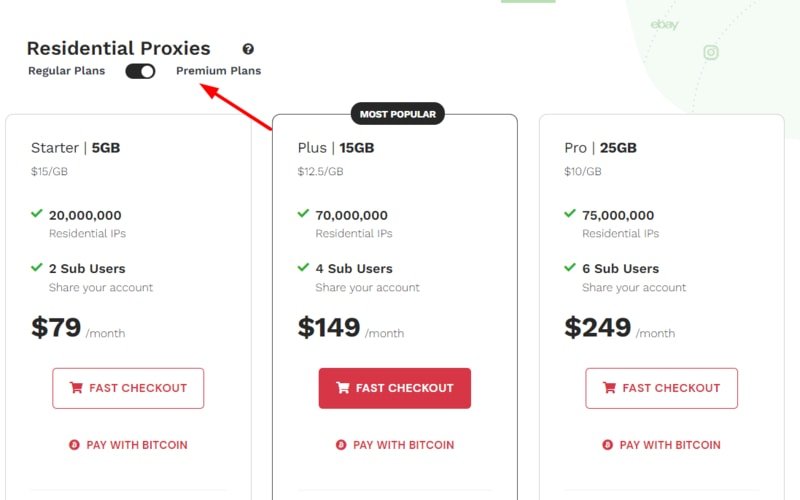800x500 pixels.
Task: Click the cart icon in Pro checkout
Action: coord(609,388)
